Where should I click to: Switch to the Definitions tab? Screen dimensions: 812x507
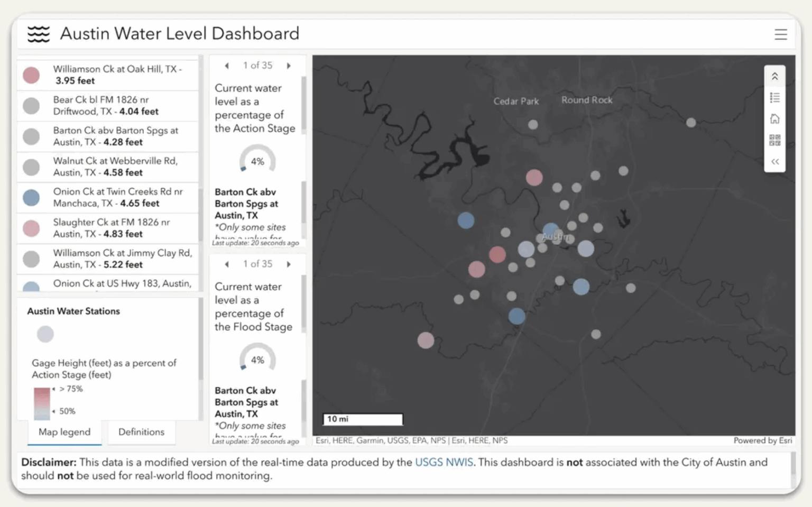(x=141, y=432)
